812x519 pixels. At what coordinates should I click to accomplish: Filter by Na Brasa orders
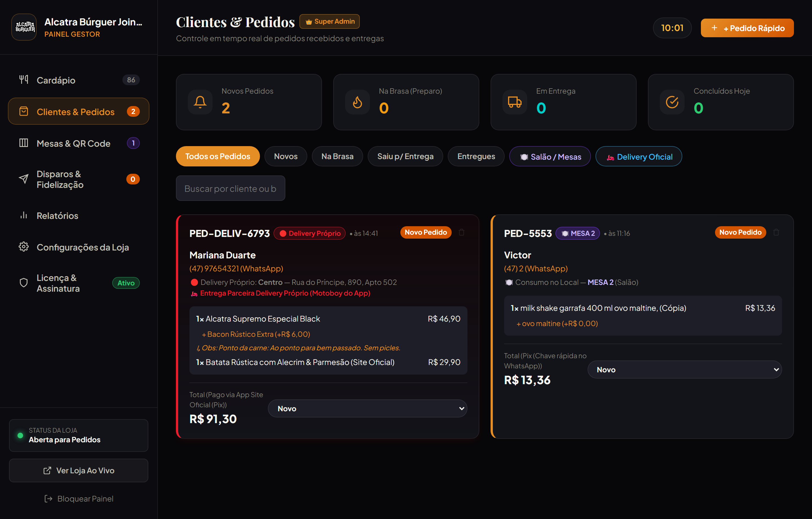[337, 156]
